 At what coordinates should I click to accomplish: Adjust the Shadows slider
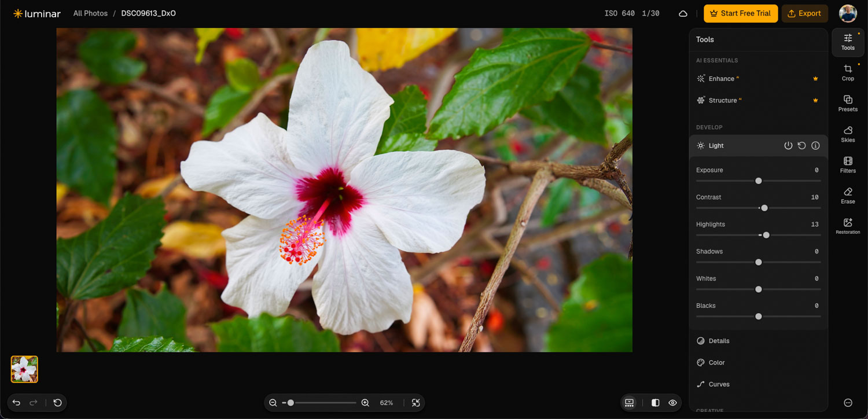tap(758, 262)
